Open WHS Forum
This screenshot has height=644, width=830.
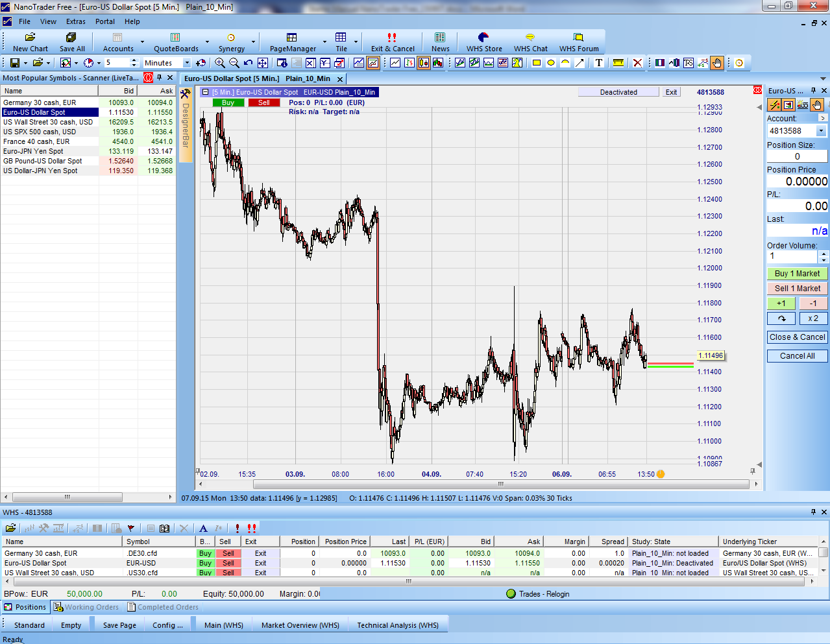click(x=579, y=42)
